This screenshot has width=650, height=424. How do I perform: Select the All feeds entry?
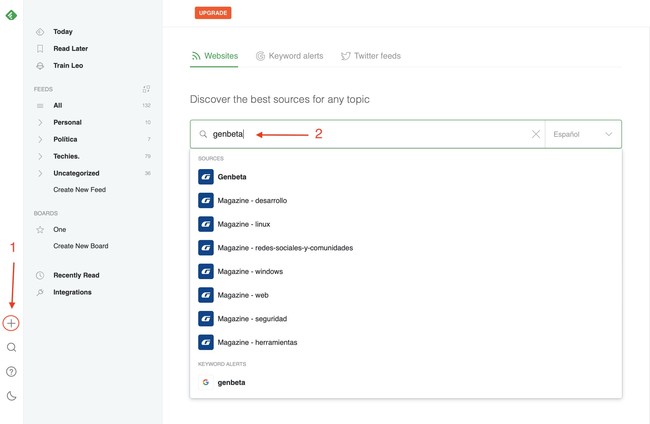tap(58, 106)
